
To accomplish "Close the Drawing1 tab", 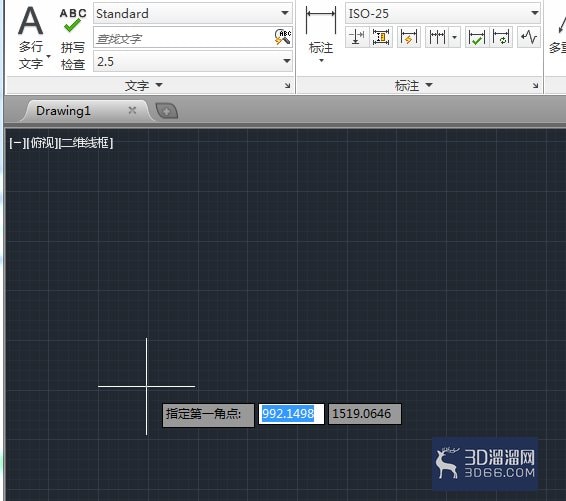I will (x=132, y=110).
